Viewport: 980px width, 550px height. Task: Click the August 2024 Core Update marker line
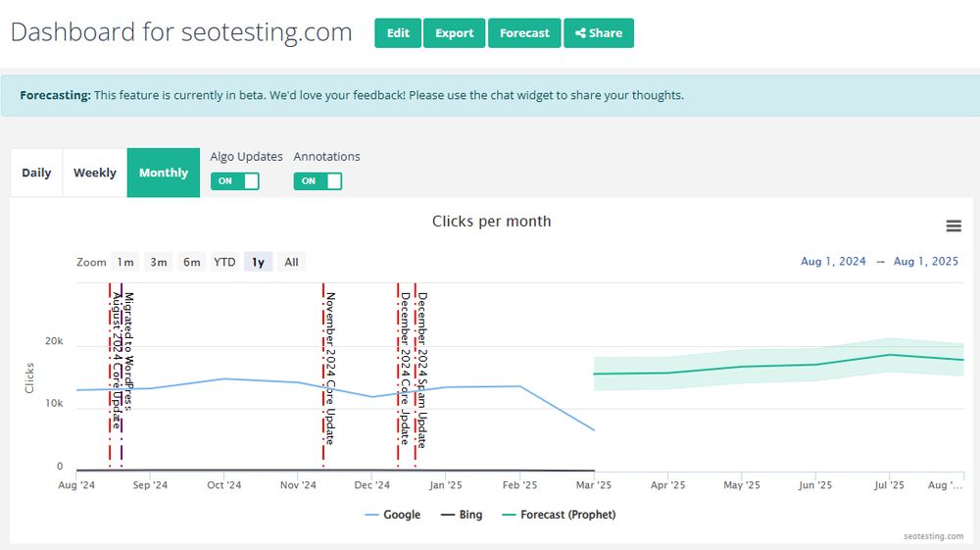click(x=110, y=375)
